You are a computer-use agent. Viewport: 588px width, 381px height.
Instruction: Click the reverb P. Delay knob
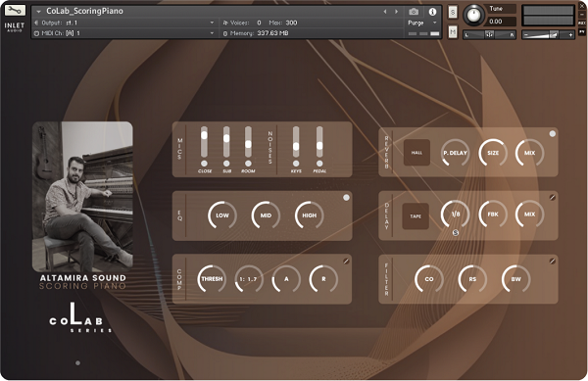click(x=455, y=153)
